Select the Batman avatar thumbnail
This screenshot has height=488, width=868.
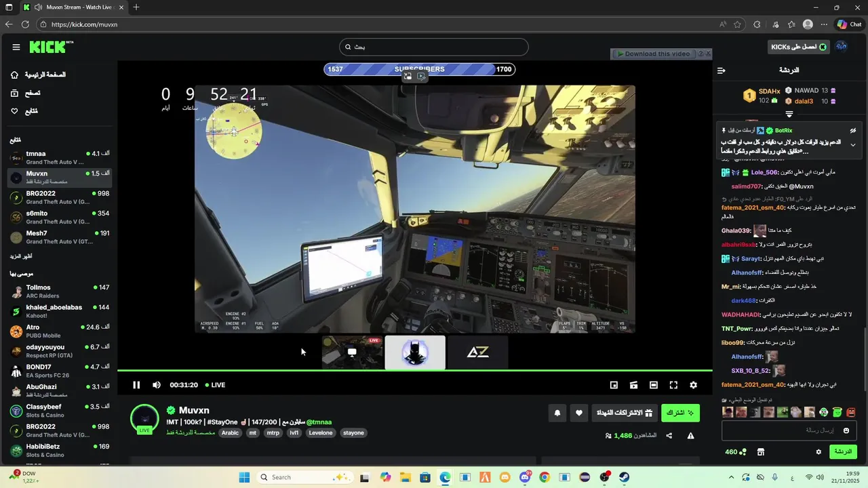pyautogui.click(x=415, y=352)
